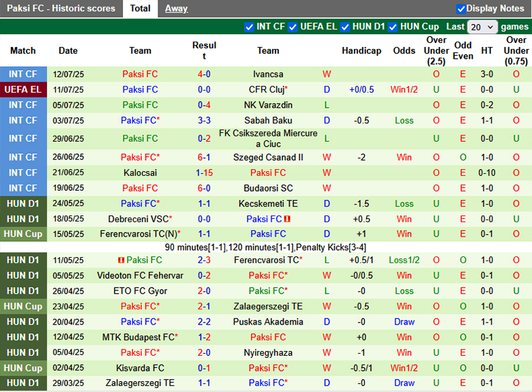Open Puskas Akademia team link

point(268,322)
